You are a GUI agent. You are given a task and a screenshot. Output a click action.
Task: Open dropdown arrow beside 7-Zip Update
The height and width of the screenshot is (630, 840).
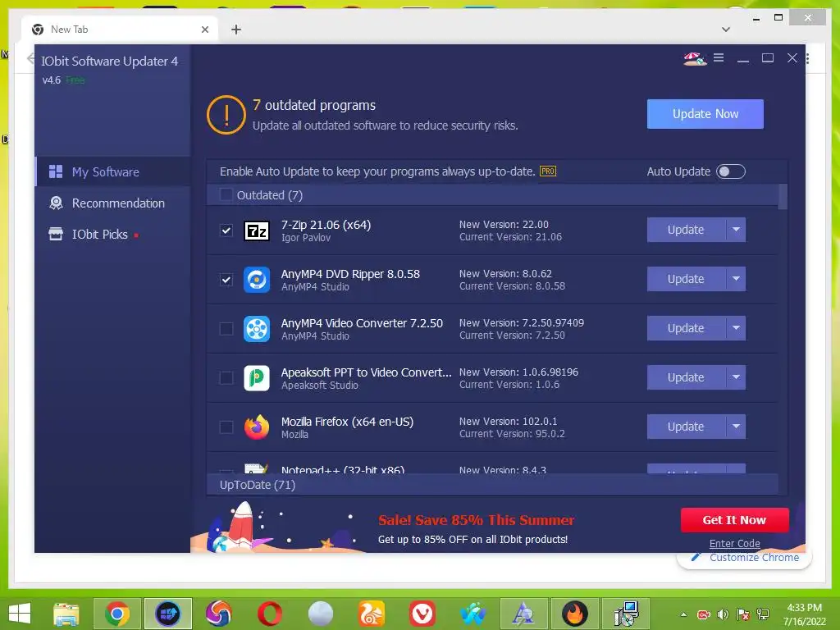[736, 230]
